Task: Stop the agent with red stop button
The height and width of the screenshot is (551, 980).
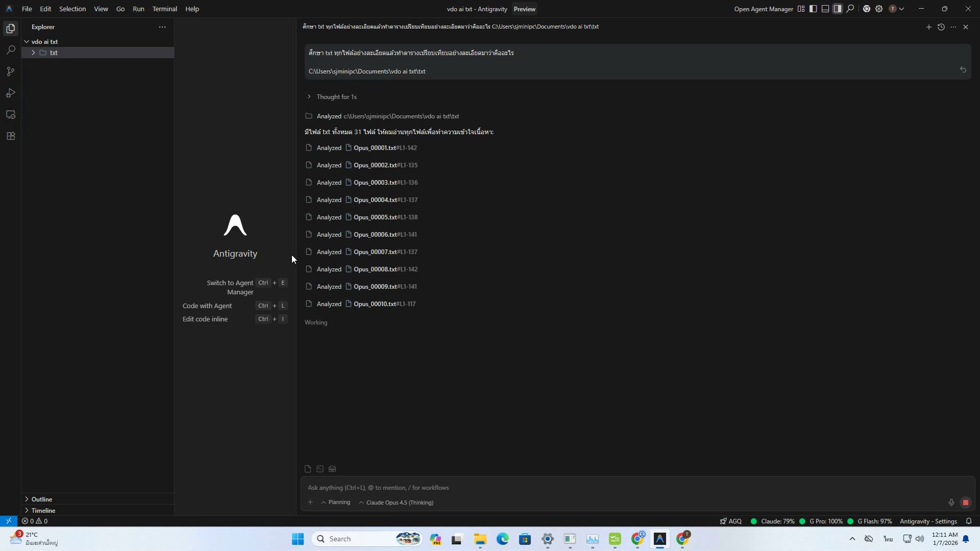Action: click(965, 503)
